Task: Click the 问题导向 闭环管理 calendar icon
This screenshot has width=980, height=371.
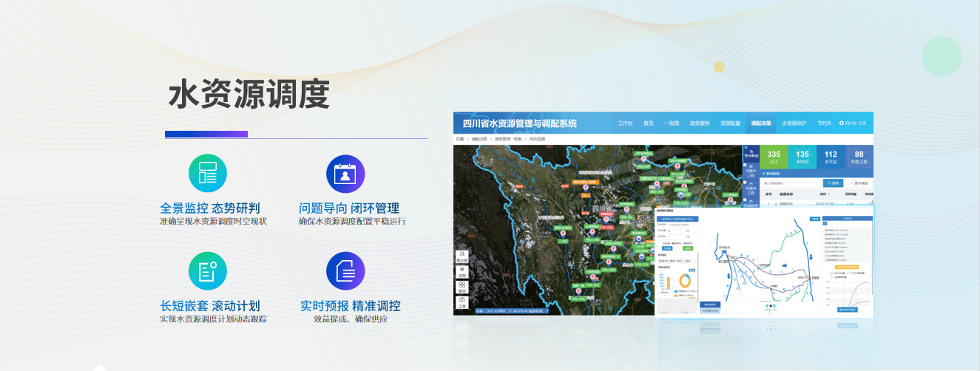Action: coord(345,173)
